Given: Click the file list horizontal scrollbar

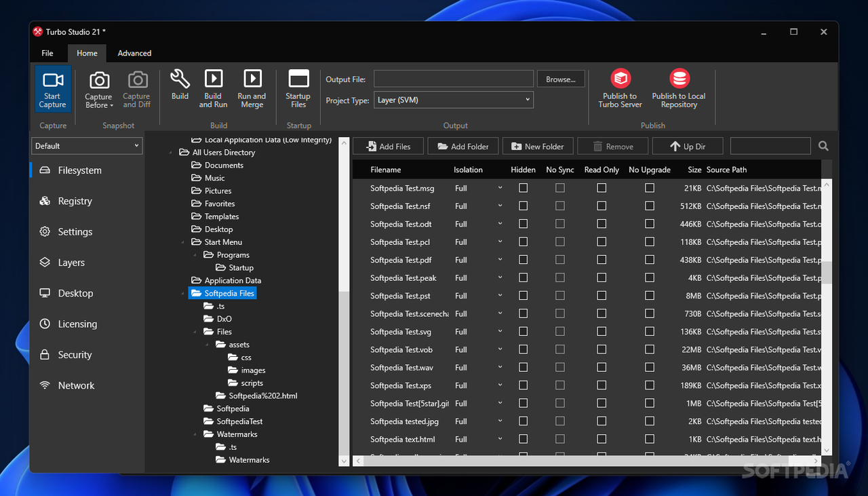Looking at the screenshot, I should (587, 461).
